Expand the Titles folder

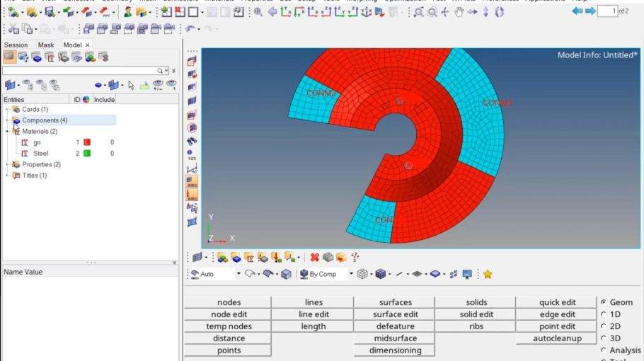(x=7, y=176)
